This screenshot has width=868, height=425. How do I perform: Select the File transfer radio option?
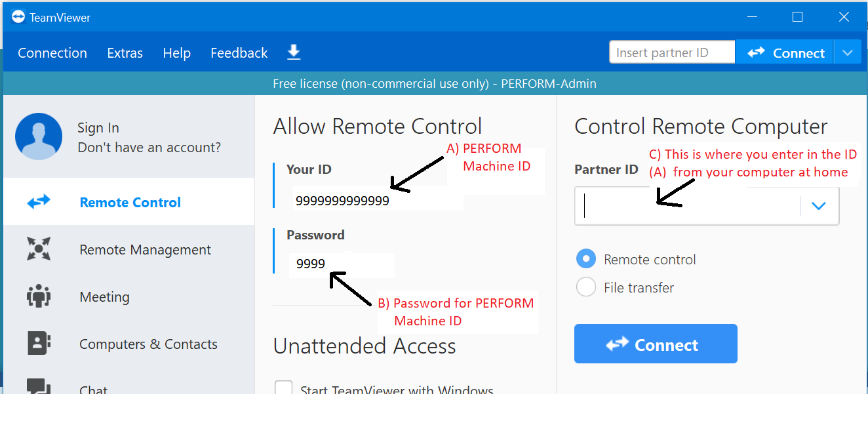[585, 287]
